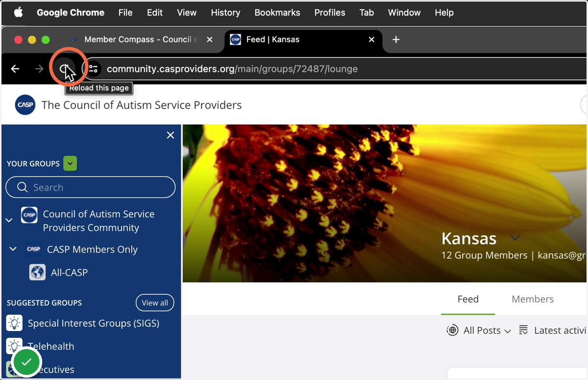Open the Edit menu

155,13
